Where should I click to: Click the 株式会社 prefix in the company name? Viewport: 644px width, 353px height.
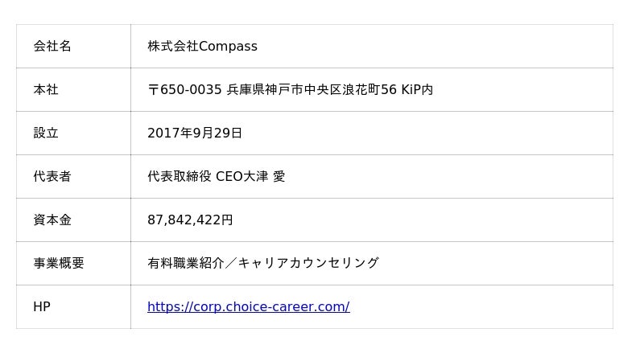(172, 47)
